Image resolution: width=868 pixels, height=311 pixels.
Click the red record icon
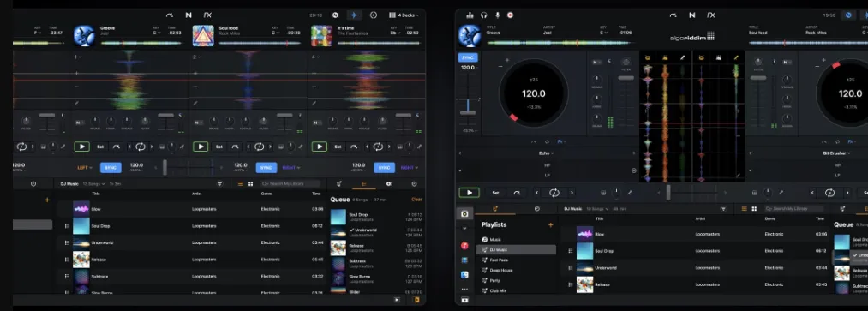click(510, 15)
